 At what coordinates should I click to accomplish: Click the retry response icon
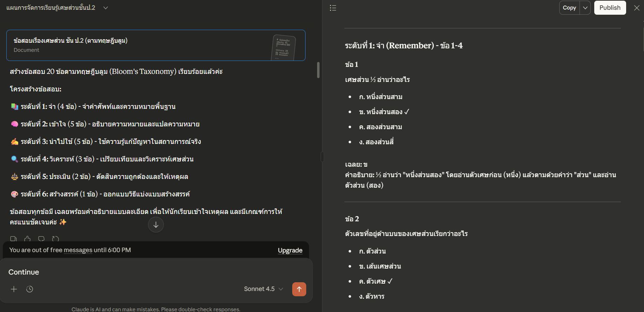(55, 239)
